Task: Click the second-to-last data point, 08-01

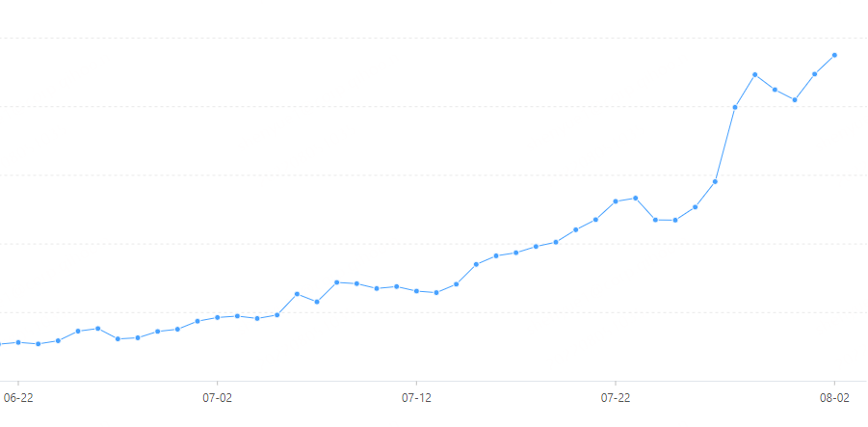Action: coord(815,73)
